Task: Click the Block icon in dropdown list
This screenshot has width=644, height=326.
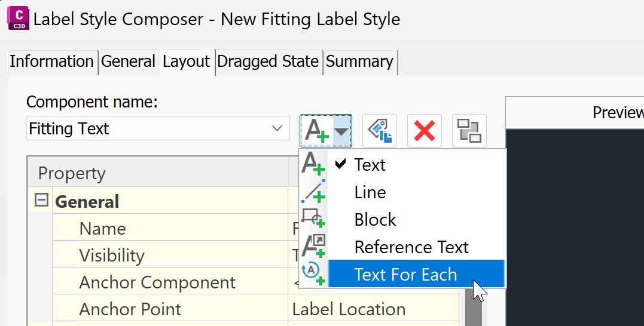Action: [x=313, y=219]
